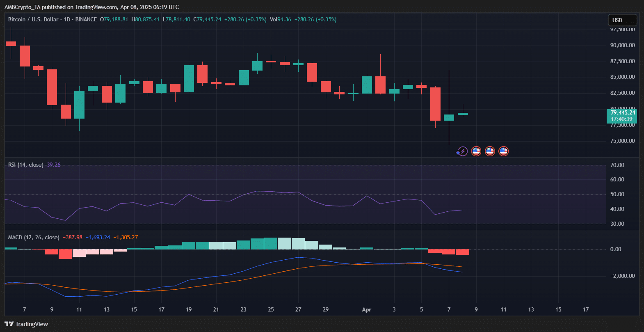Select the RSI (14, close) indicator label
The height and width of the screenshot is (332, 644).
26,165
